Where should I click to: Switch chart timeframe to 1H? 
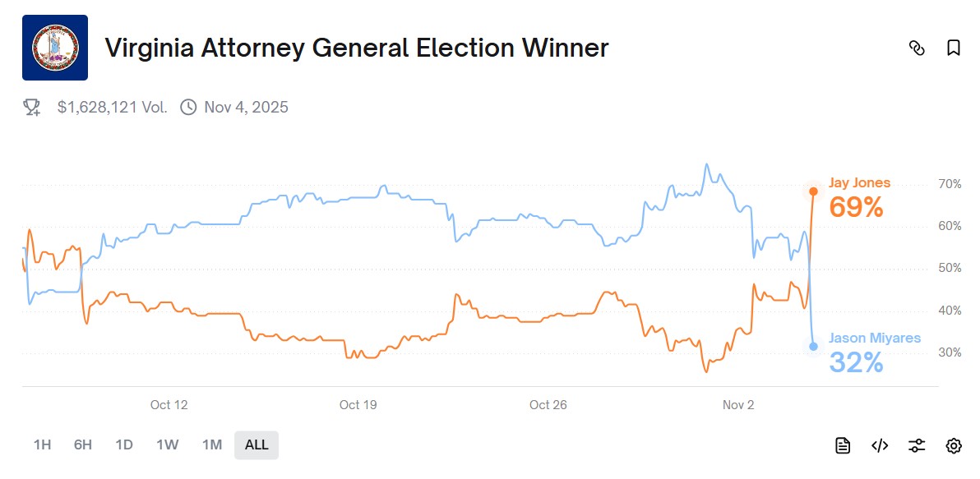pyautogui.click(x=41, y=444)
